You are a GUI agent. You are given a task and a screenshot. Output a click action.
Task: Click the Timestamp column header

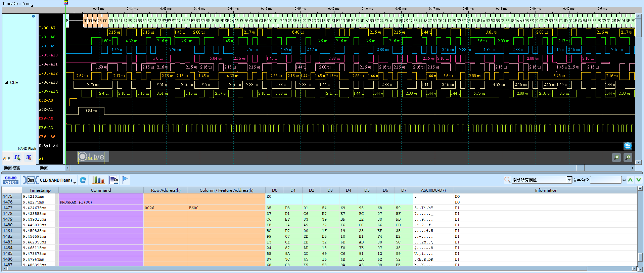(40, 190)
